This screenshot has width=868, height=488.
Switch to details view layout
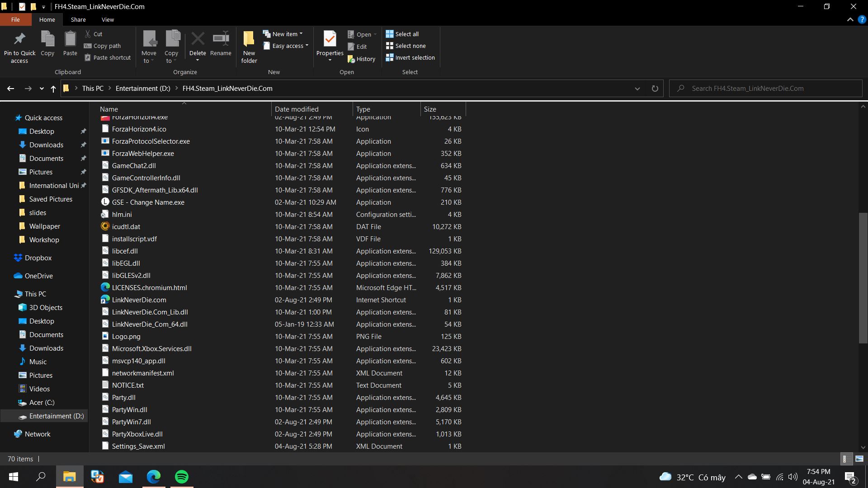click(845, 459)
